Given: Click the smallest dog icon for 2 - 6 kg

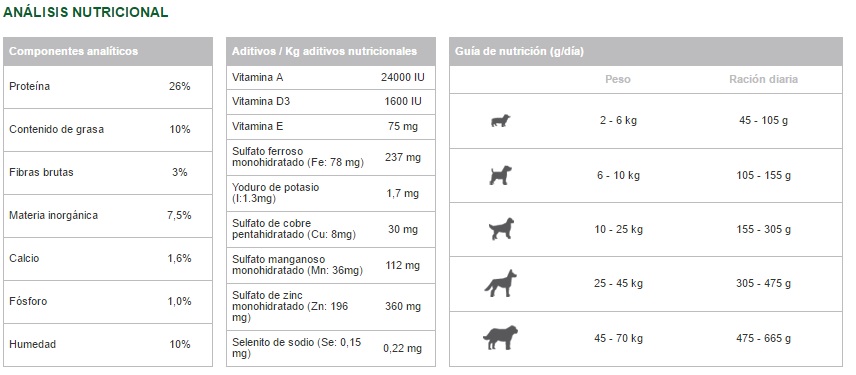Looking at the screenshot, I should coord(500,121).
